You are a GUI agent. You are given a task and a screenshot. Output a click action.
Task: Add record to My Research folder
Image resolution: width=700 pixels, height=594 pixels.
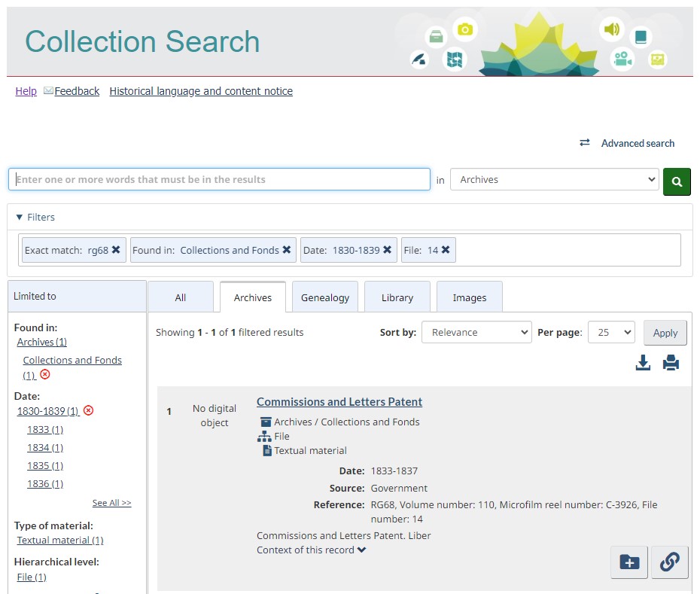(x=629, y=562)
